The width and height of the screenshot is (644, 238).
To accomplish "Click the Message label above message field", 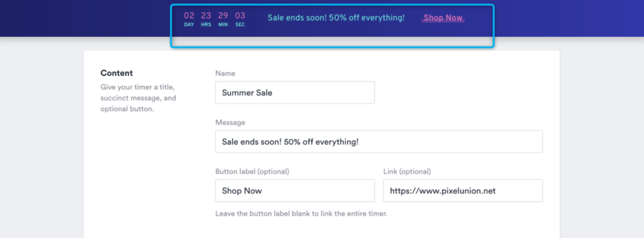I will pyautogui.click(x=230, y=122).
